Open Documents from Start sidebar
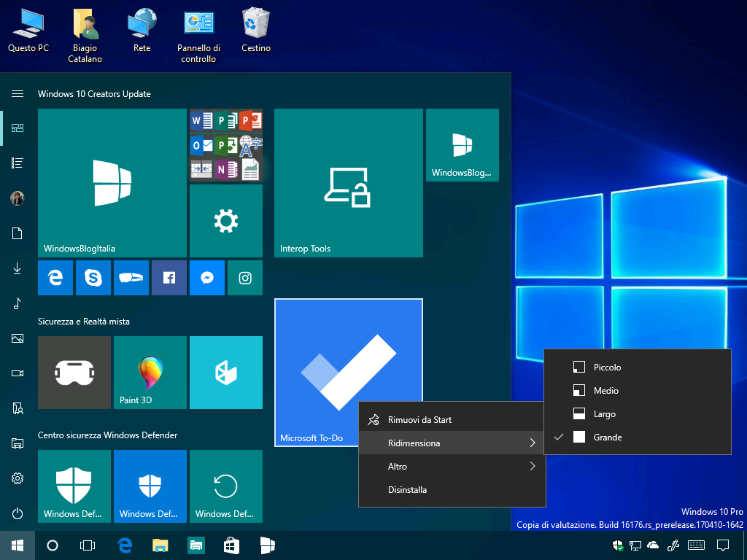Screen dimensions: 747x560 tap(18, 233)
